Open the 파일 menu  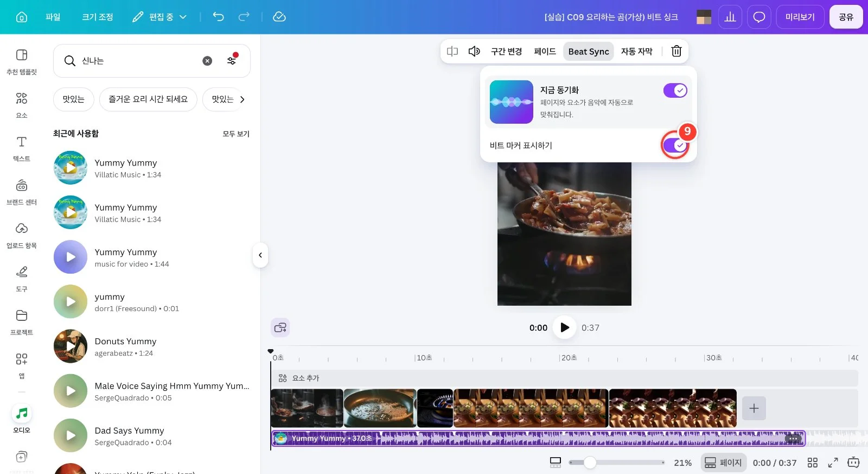(x=53, y=17)
